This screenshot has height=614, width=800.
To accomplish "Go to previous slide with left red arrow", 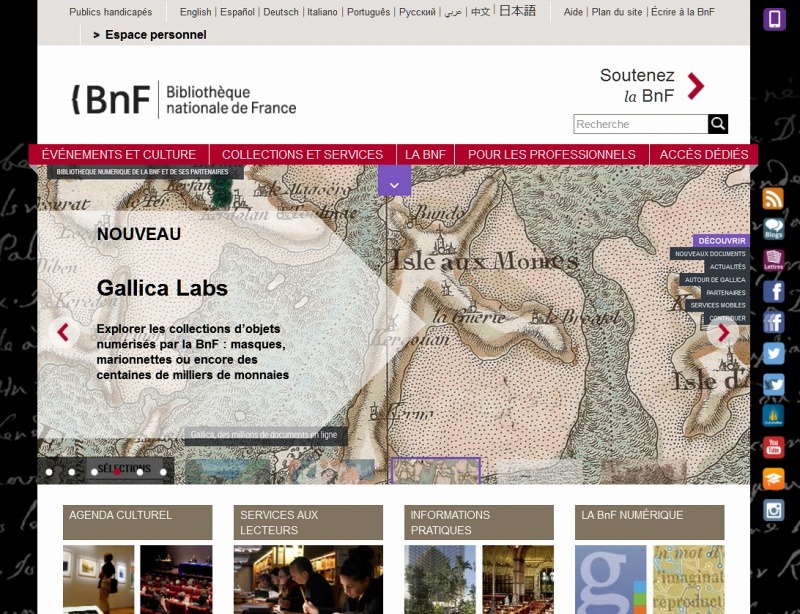I will [64, 332].
